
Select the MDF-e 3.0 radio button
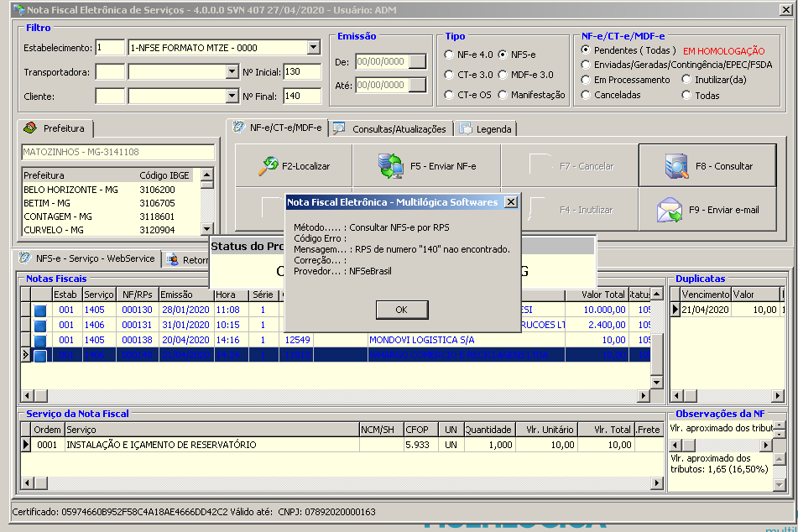[503, 75]
